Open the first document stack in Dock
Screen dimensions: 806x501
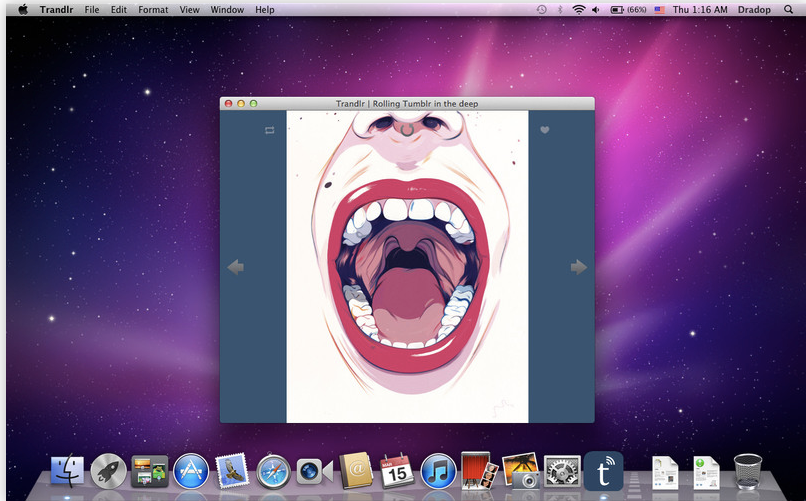pyautogui.click(x=665, y=472)
